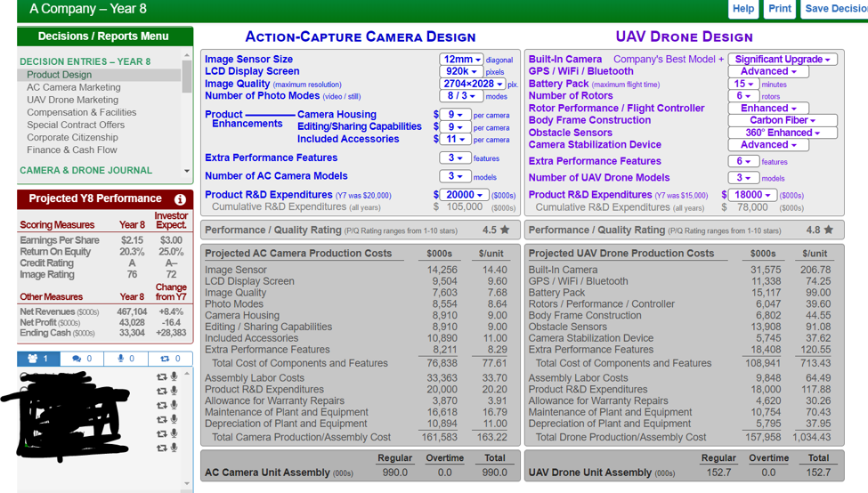Open the Body Frame Carbon Fiber dropdown
The width and height of the screenshot is (868, 493).
coord(783,120)
